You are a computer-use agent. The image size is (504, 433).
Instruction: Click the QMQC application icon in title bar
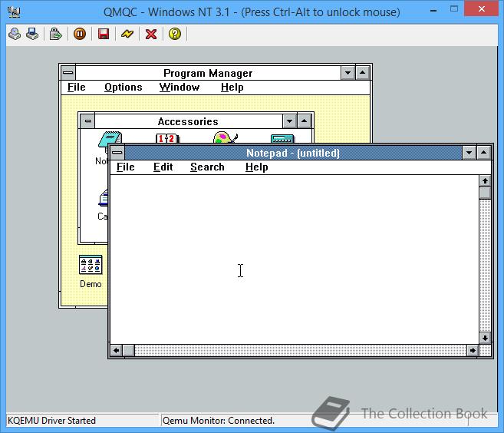pos(14,12)
